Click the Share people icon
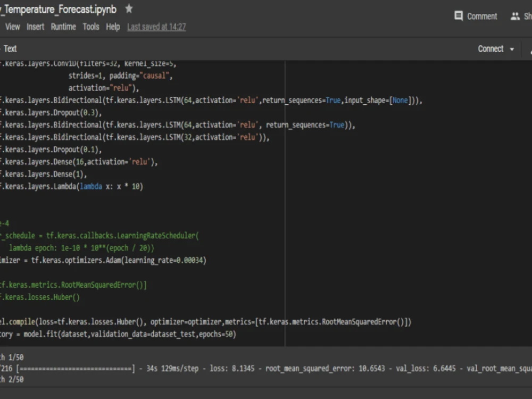Screen dimensions: 532x399 click(x=515, y=16)
